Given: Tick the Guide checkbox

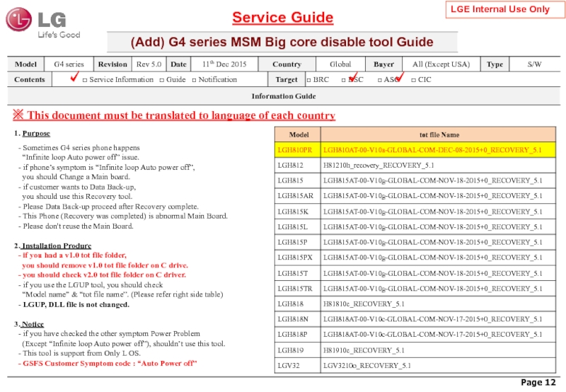Looking at the screenshot, I should pos(161,80).
